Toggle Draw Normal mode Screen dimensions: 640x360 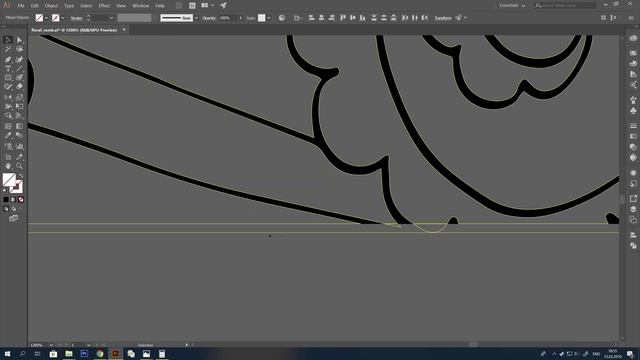(6, 209)
